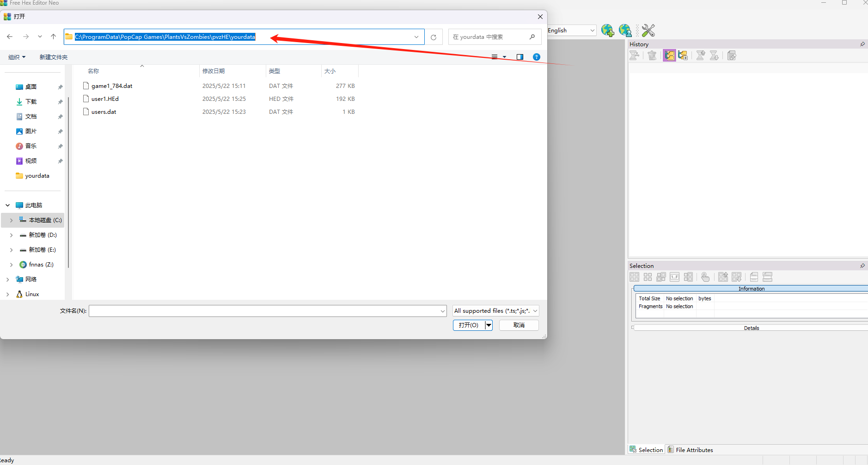Click the 取消 button
The width and height of the screenshot is (868, 465).
519,325
